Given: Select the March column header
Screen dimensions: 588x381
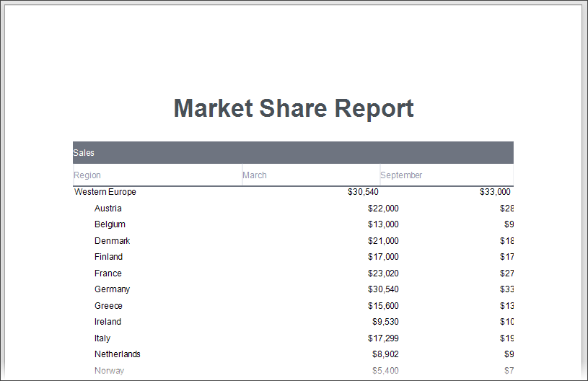Looking at the screenshot, I should coord(255,175).
